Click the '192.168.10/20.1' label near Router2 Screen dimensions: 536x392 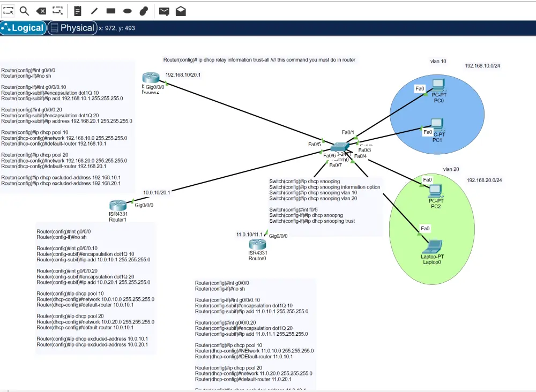point(183,75)
